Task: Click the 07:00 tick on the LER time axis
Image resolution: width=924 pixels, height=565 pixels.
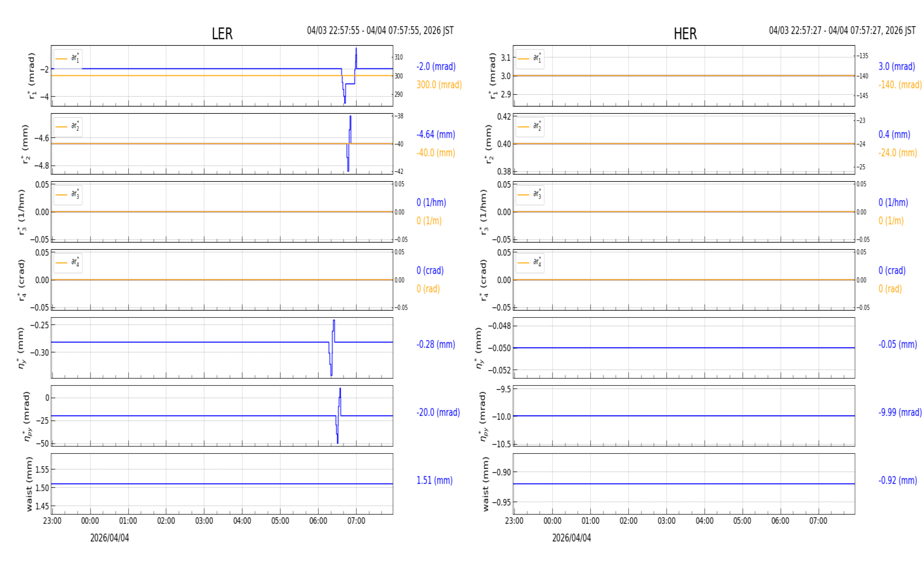Action: click(356, 521)
